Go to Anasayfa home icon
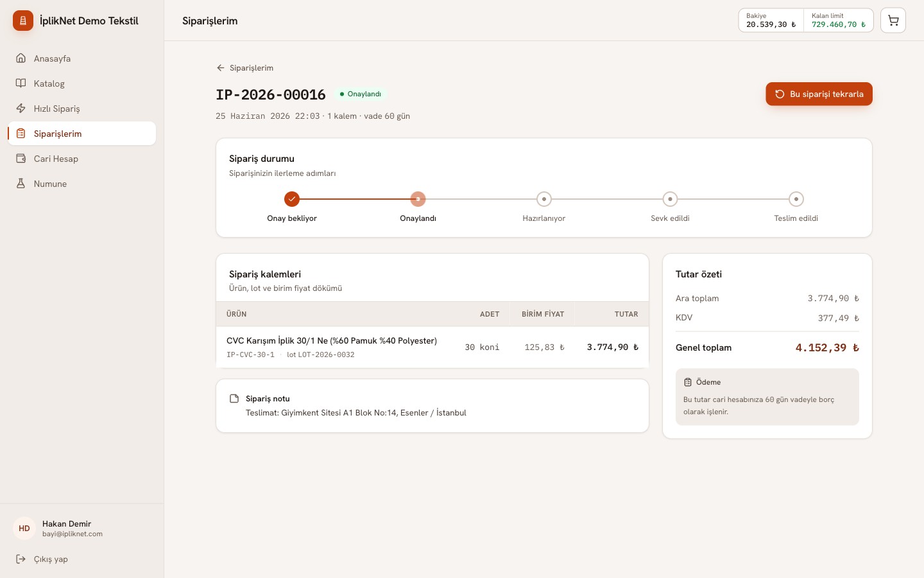The width and height of the screenshot is (924, 578). [21, 58]
